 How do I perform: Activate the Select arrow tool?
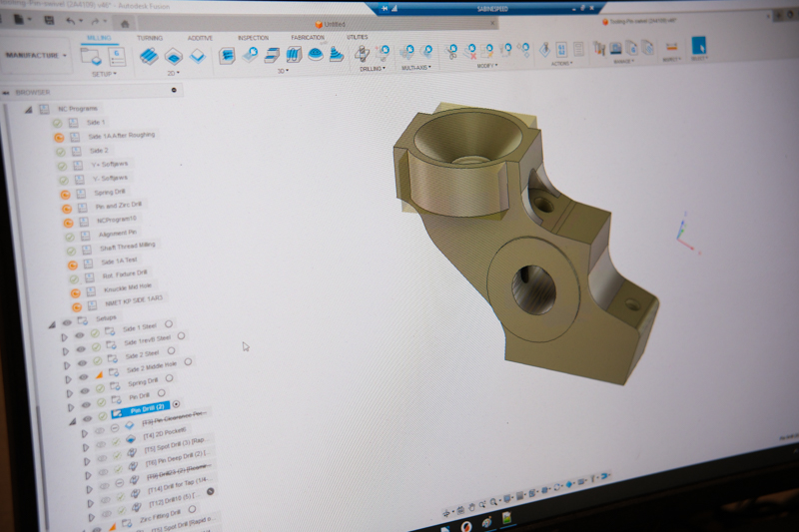698,46
